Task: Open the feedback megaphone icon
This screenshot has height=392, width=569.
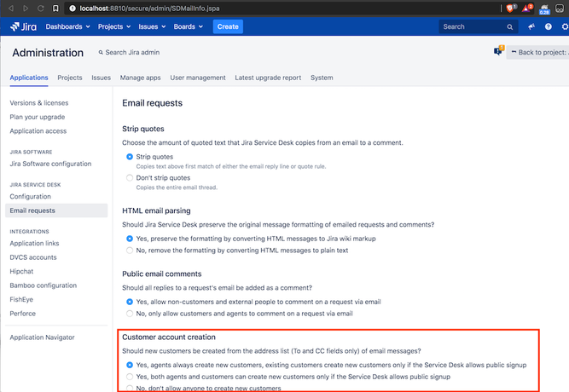Action: [x=531, y=26]
